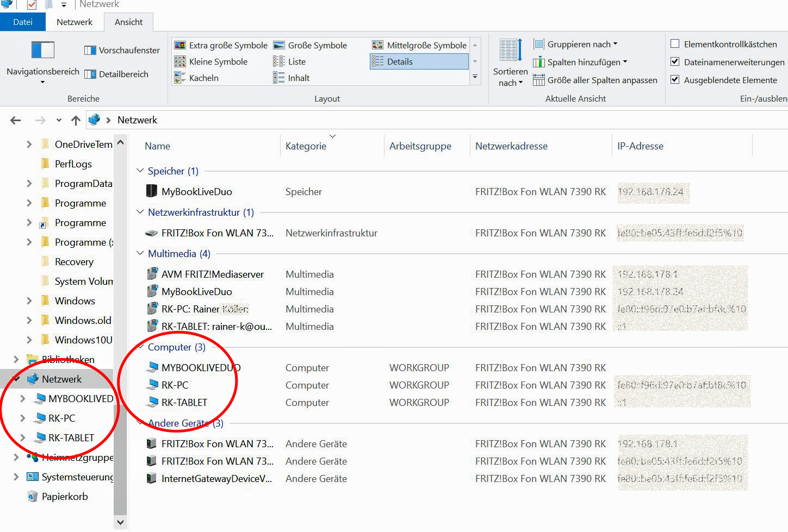
Task: Select PerfLogs folder in tree
Action: tap(73, 164)
